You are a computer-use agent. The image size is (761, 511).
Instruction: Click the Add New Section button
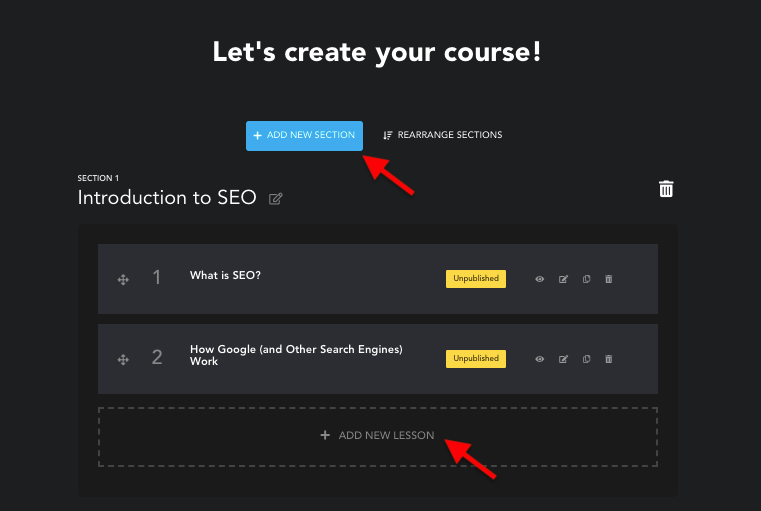coord(304,135)
